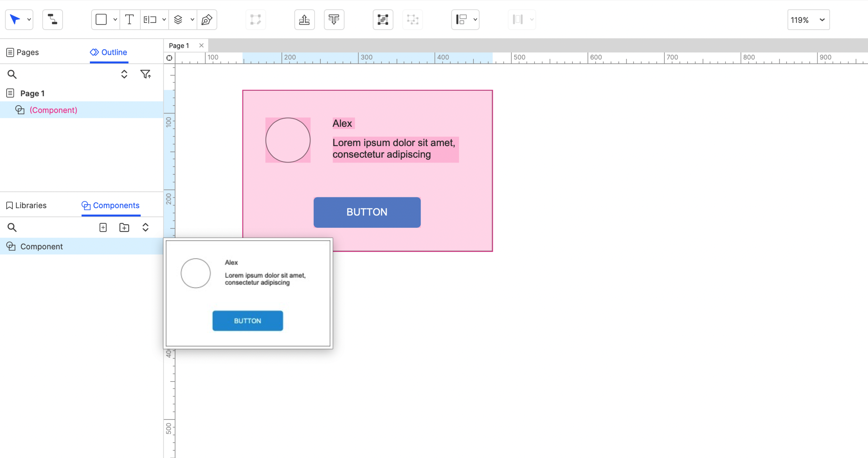Click the Group objects icon

click(383, 19)
